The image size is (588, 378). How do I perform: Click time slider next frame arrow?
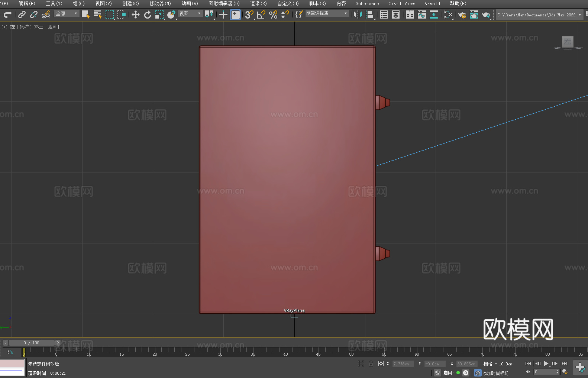58,343
